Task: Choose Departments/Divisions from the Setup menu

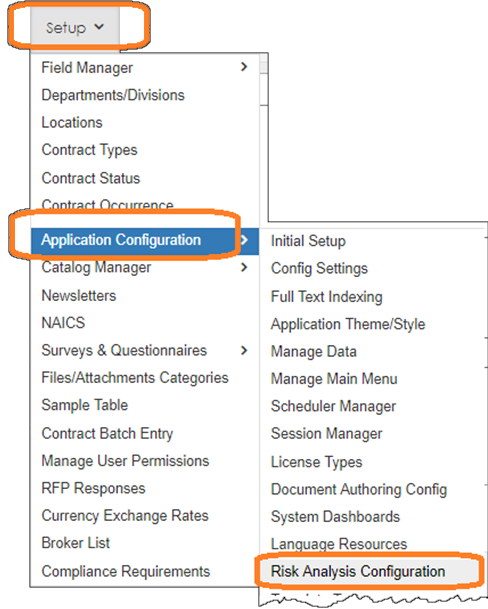Action: (113, 95)
